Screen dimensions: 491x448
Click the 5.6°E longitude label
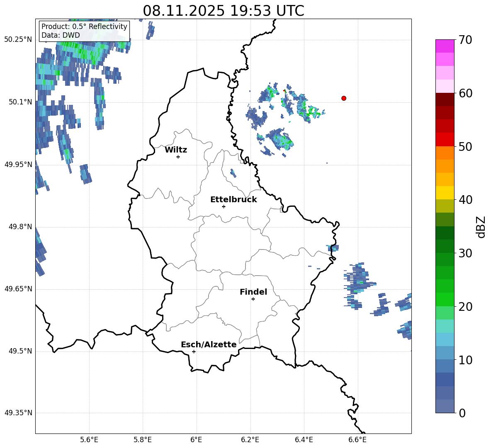click(89, 440)
